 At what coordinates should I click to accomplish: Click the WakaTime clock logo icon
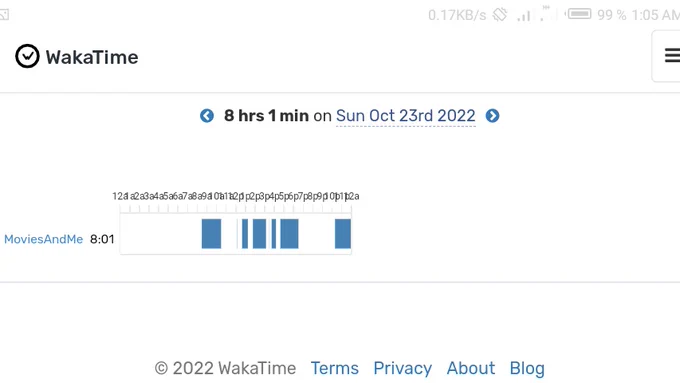(x=27, y=56)
